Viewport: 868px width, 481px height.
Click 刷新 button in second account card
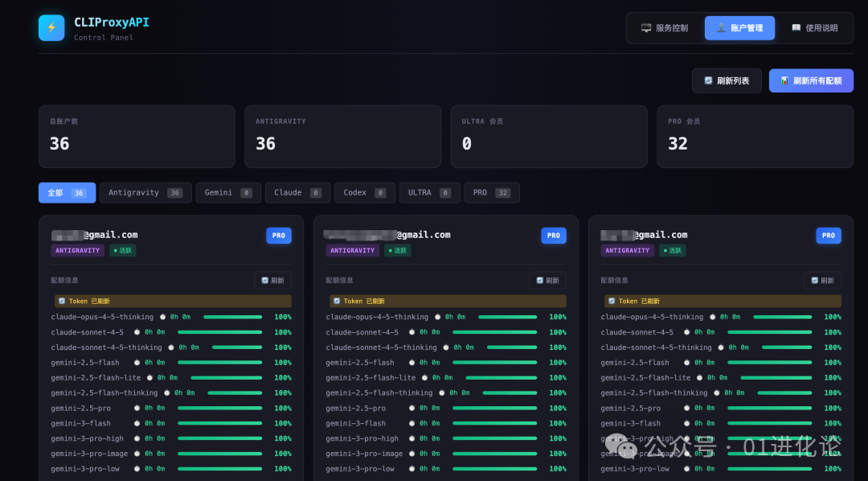547,281
